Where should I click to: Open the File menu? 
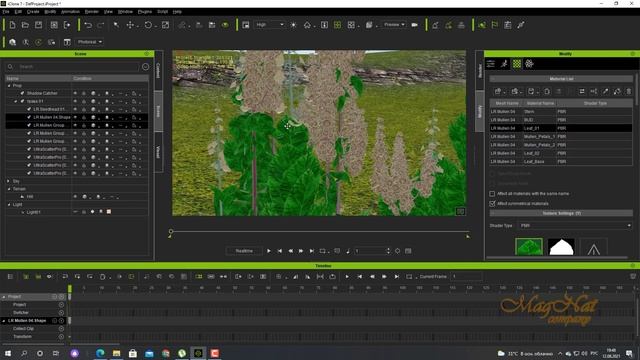[6, 12]
